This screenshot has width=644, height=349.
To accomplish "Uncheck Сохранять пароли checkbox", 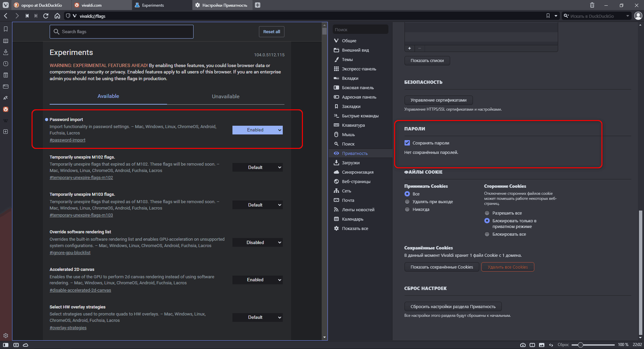I will tap(407, 143).
